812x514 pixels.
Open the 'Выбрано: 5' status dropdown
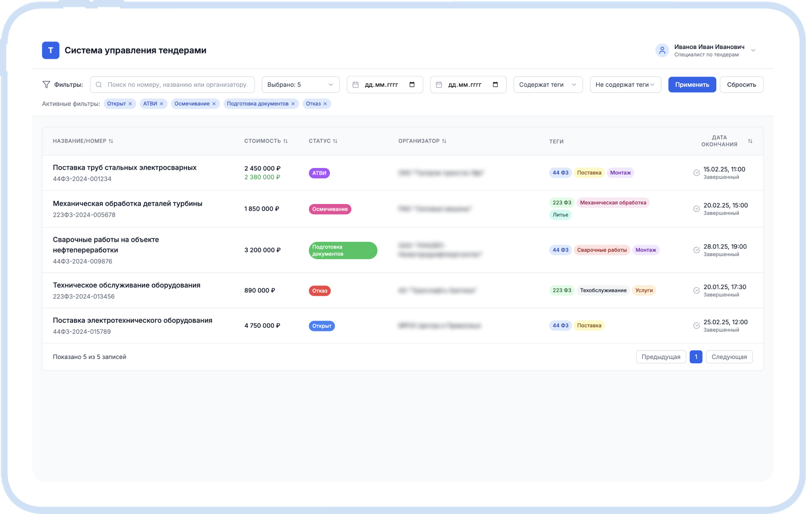click(300, 85)
